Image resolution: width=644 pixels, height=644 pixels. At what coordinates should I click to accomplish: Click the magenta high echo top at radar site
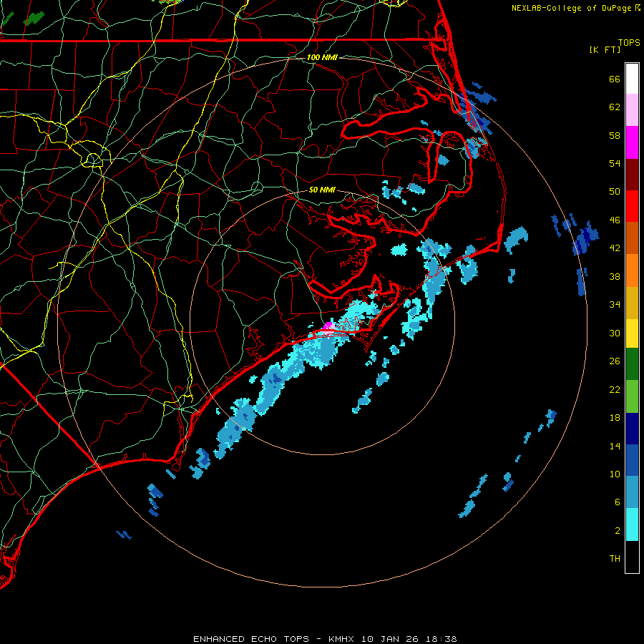[x=328, y=326]
